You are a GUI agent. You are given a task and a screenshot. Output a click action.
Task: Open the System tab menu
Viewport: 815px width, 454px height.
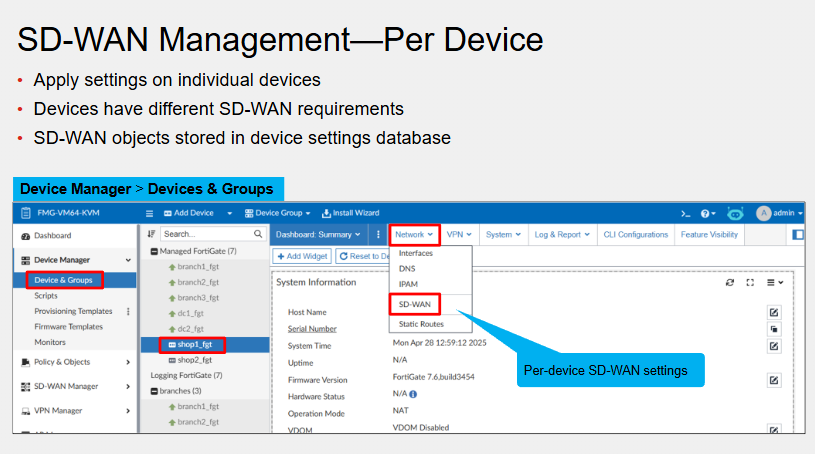coord(504,235)
